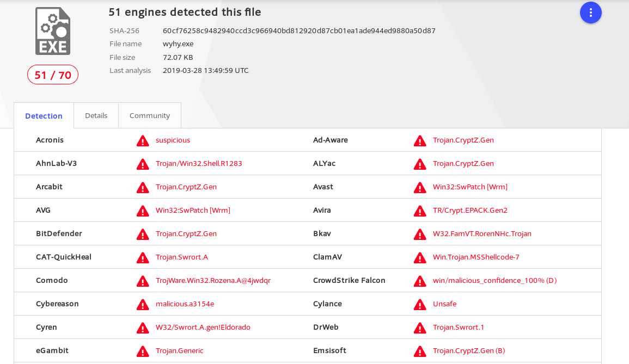Click Avira result TR/Crypt.EPACK.Gen2

470,210
